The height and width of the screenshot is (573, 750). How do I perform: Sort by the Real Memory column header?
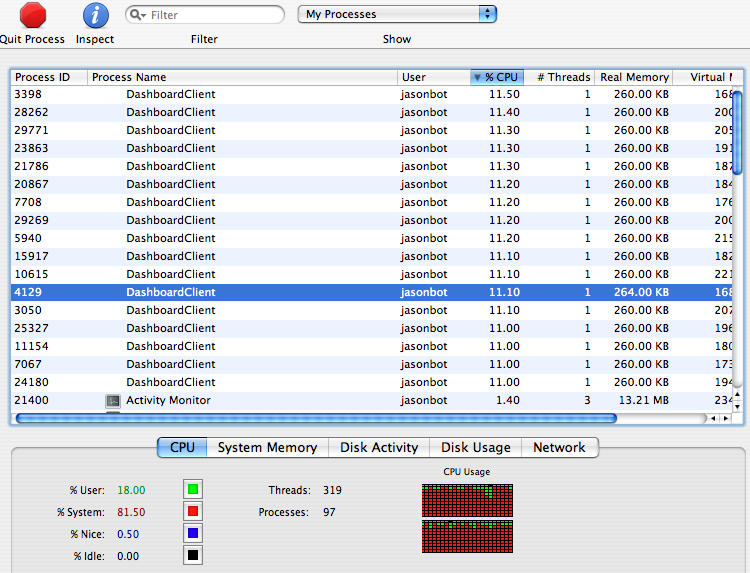tap(634, 77)
